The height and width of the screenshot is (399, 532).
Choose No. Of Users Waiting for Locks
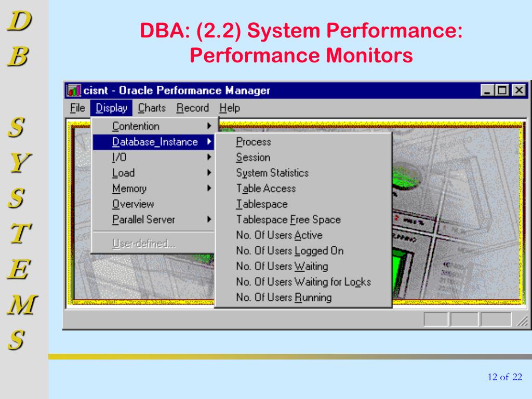(x=303, y=282)
